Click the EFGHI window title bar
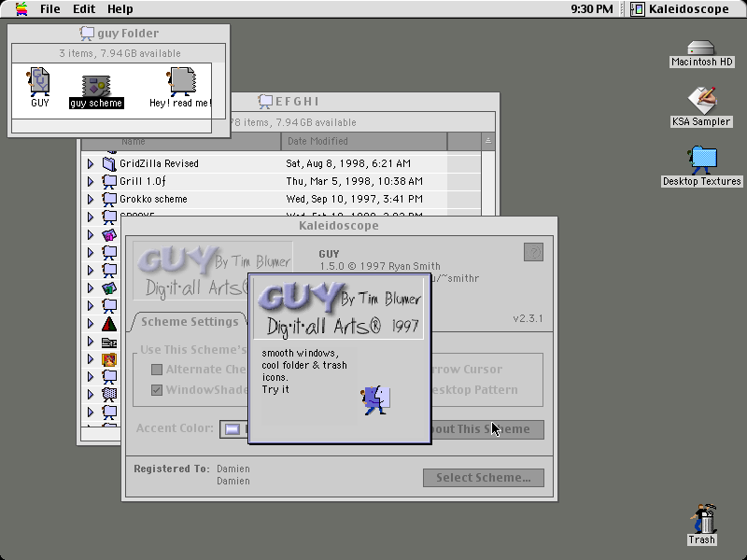Screen dimensions: 747x560 365,102
